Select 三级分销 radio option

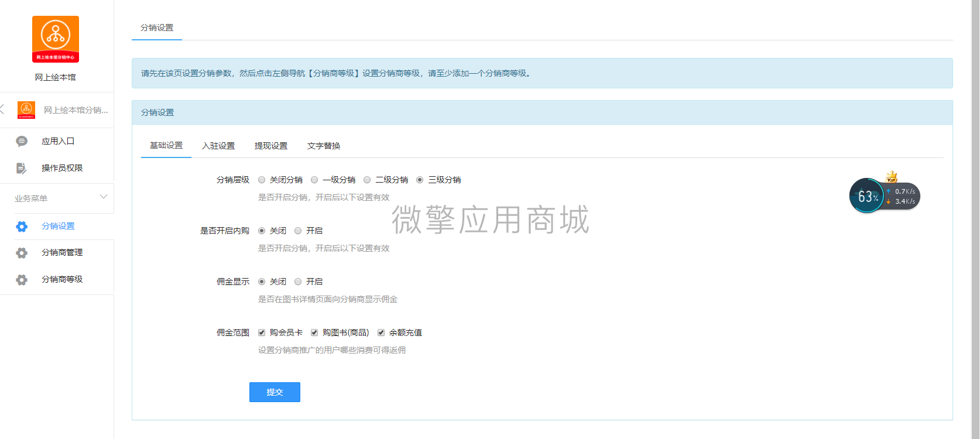click(420, 180)
